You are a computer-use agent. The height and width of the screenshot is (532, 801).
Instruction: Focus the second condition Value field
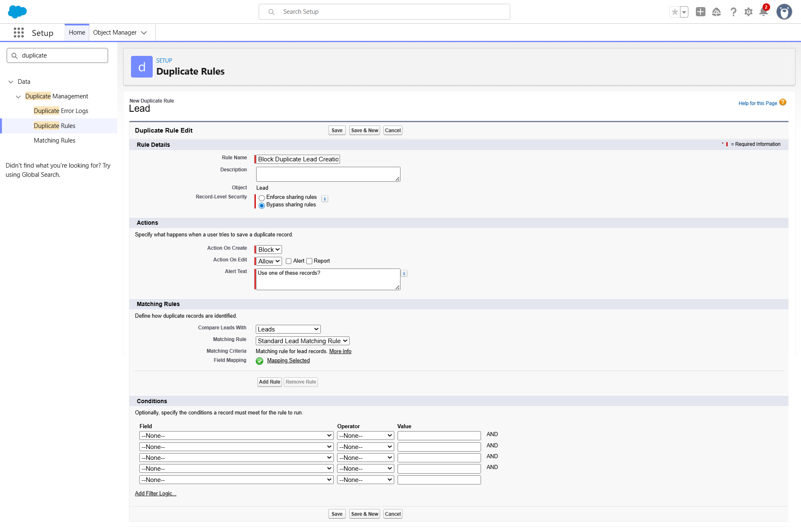coord(439,447)
